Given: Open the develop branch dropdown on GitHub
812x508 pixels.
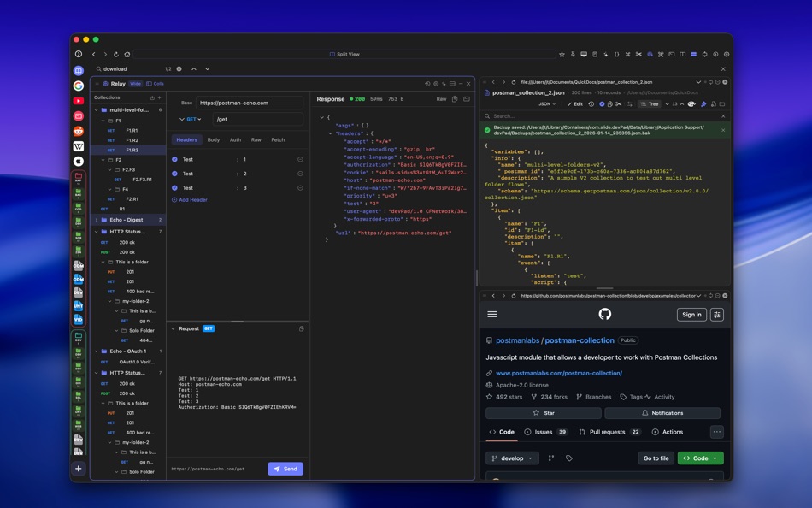Looking at the screenshot, I should click(511, 458).
